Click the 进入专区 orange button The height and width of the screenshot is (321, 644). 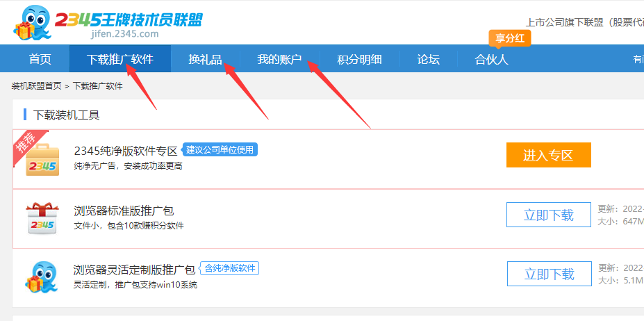point(548,155)
